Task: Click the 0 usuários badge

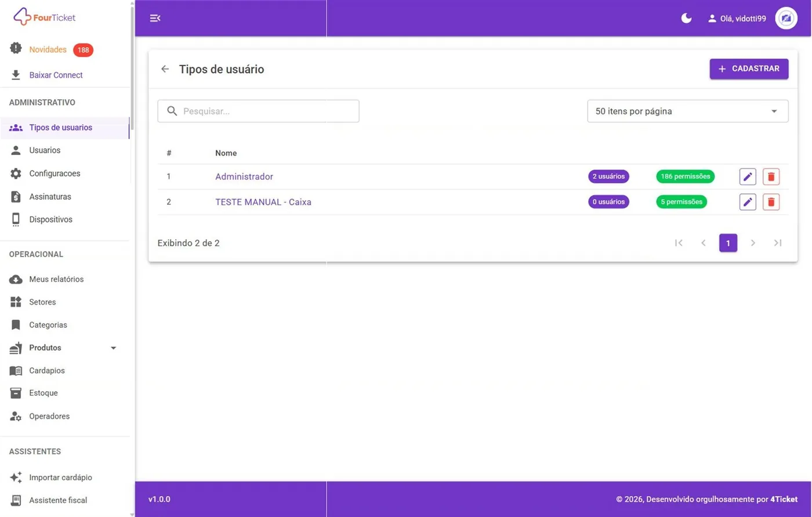Action: [x=608, y=202]
